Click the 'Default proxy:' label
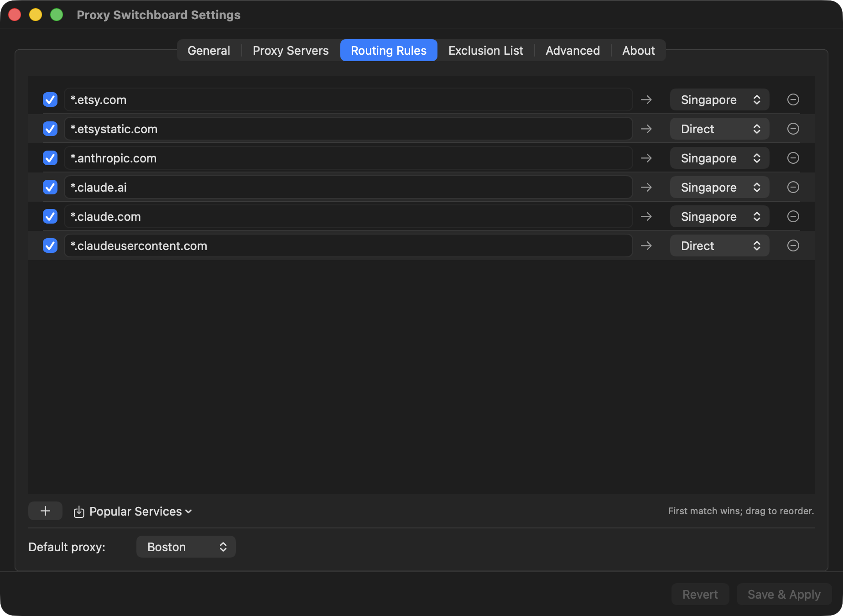 coord(67,547)
